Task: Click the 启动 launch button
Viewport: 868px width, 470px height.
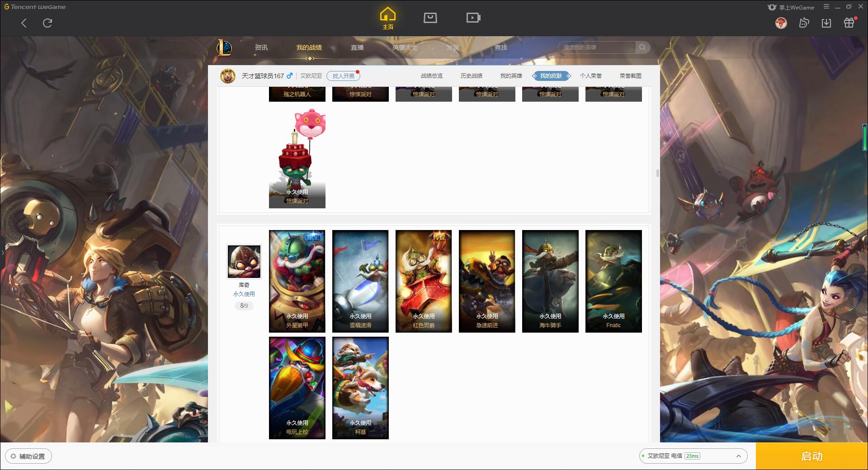Action: (812, 456)
